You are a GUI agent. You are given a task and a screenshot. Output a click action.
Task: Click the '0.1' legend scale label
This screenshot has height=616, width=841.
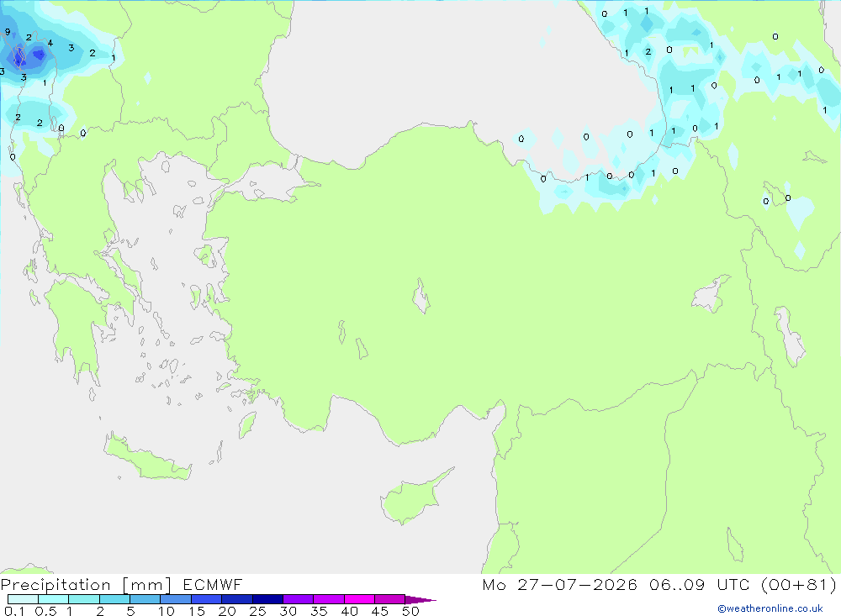click(x=14, y=611)
